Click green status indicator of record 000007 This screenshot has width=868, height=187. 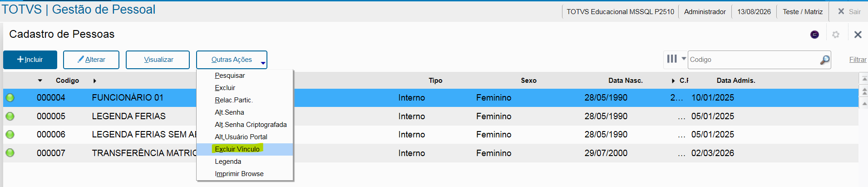click(10, 153)
